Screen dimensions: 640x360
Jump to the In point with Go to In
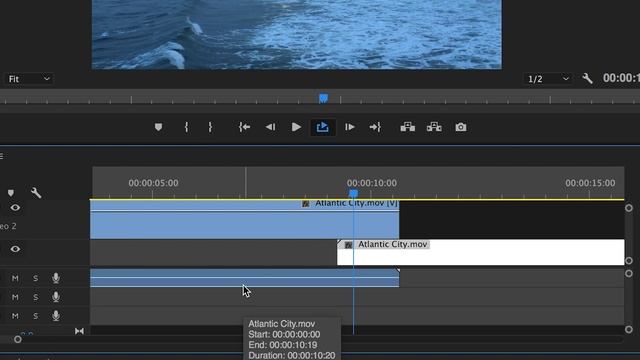tap(244, 127)
